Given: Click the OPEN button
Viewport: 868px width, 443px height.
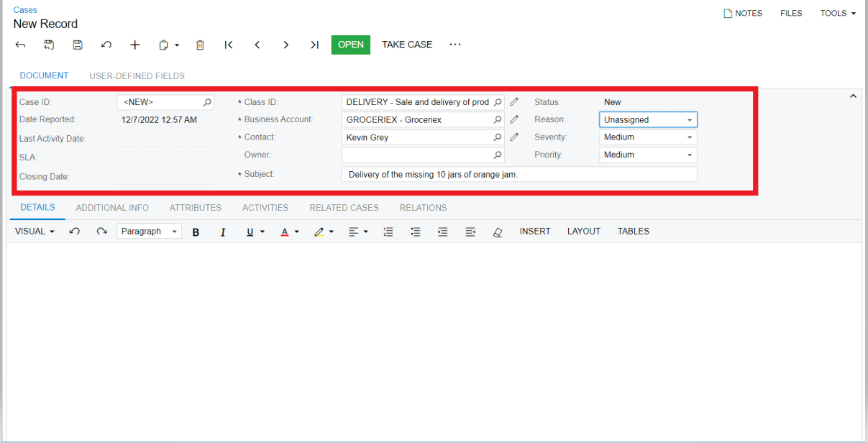Looking at the screenshot, I should 350,45.
